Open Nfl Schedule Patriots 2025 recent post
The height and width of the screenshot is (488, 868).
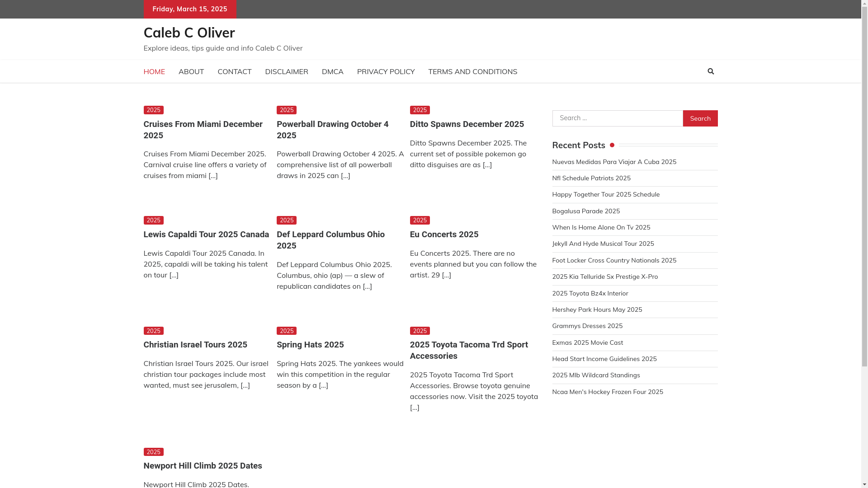pyautogui.click(x=591, y=178)
